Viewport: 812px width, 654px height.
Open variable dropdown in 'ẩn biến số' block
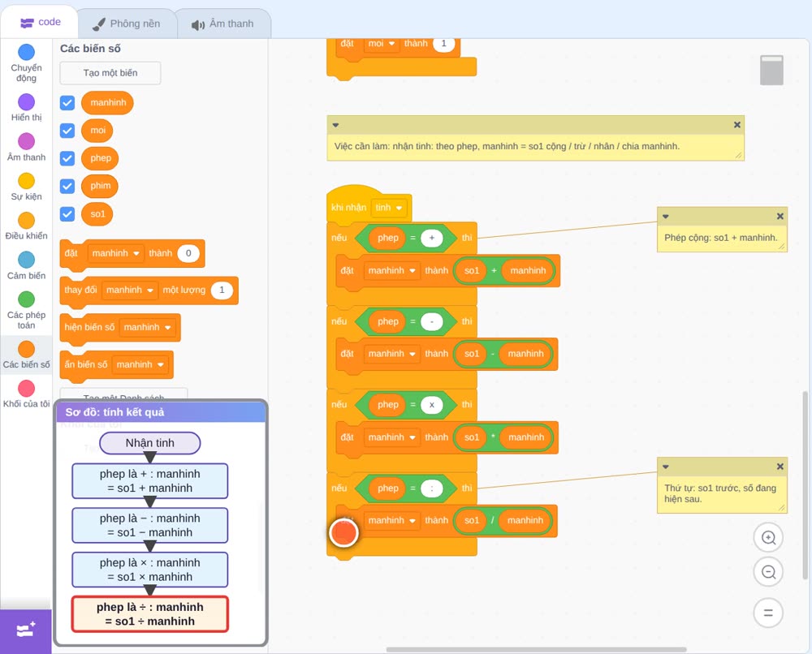pyautogui.click(x=140, y=365)
